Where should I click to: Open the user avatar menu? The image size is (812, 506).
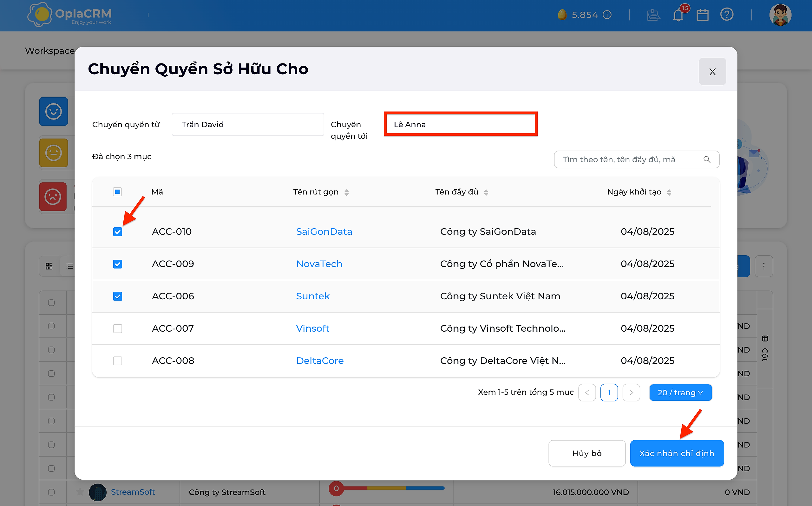[780, 15]
